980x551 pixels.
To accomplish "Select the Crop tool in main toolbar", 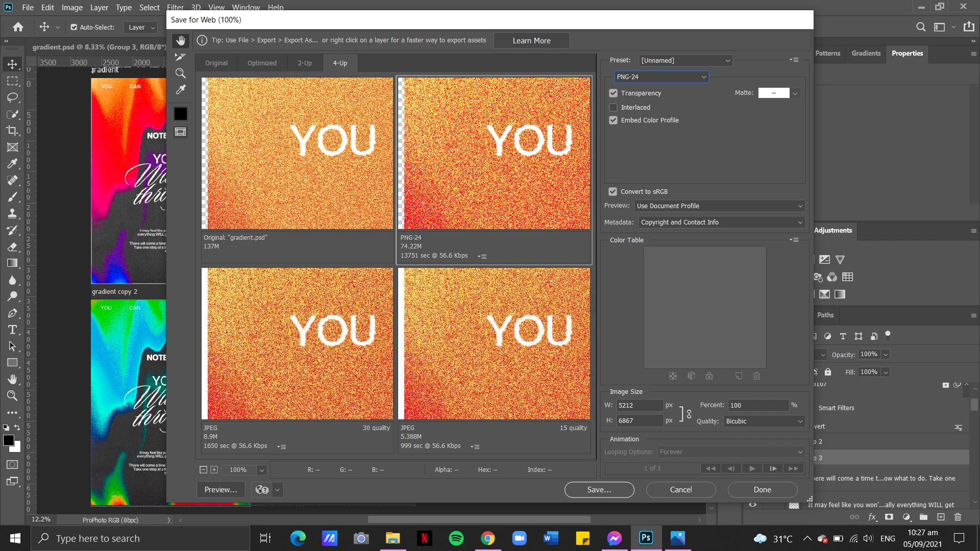I will tap(13, 131).
